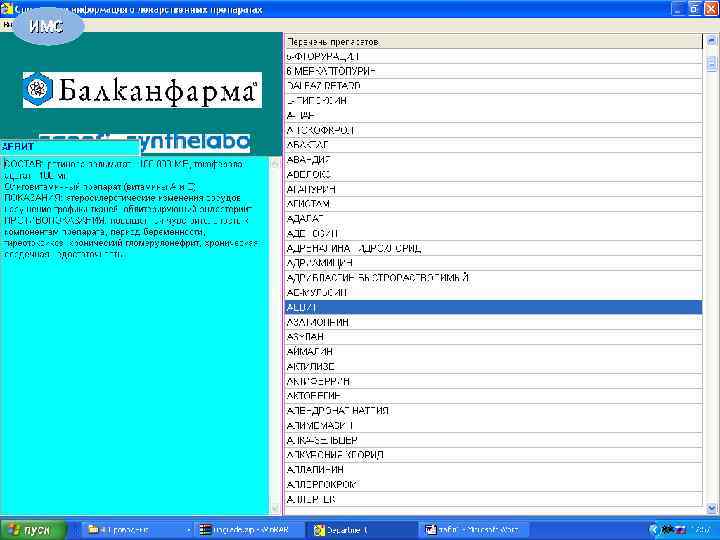720x540 pixels.
Task: Switch to WinRAR taskbar button
Action: [x=248, y=530]
